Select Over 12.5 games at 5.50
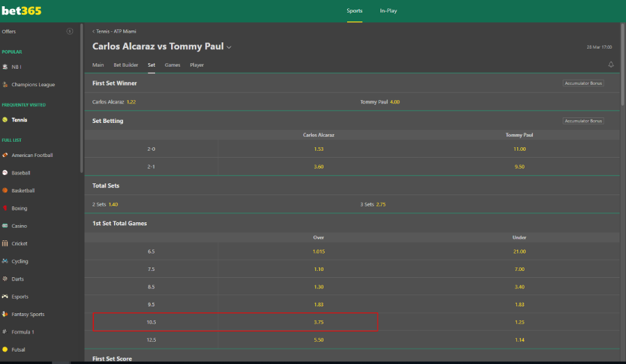The image size is (626, 364). [x=319, y=340]
